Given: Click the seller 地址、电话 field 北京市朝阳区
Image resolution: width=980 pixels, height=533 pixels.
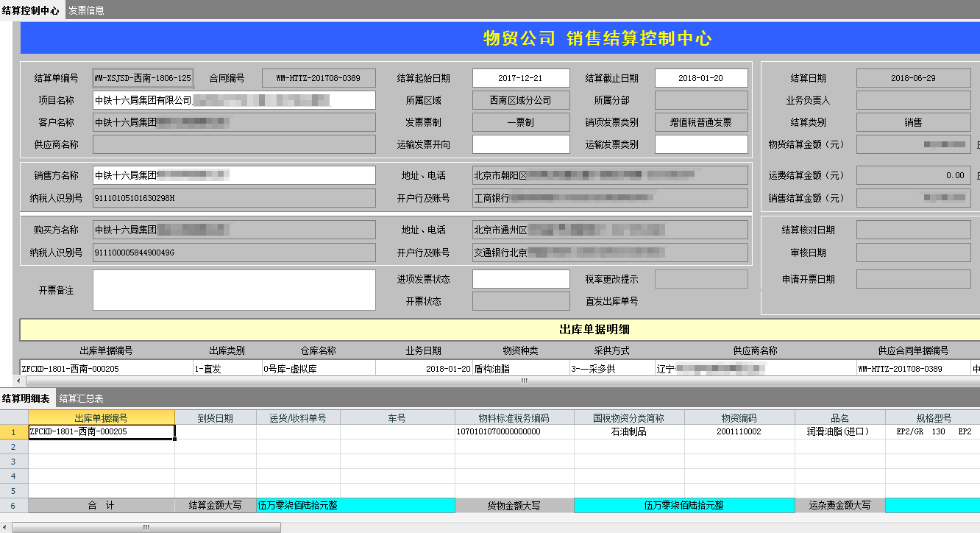Looking at the screenshot, I should [x=610, y=175].
